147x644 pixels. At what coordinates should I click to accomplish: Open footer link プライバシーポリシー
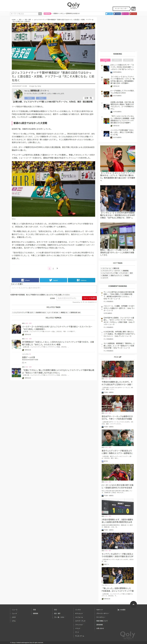[x=103, y=614]
